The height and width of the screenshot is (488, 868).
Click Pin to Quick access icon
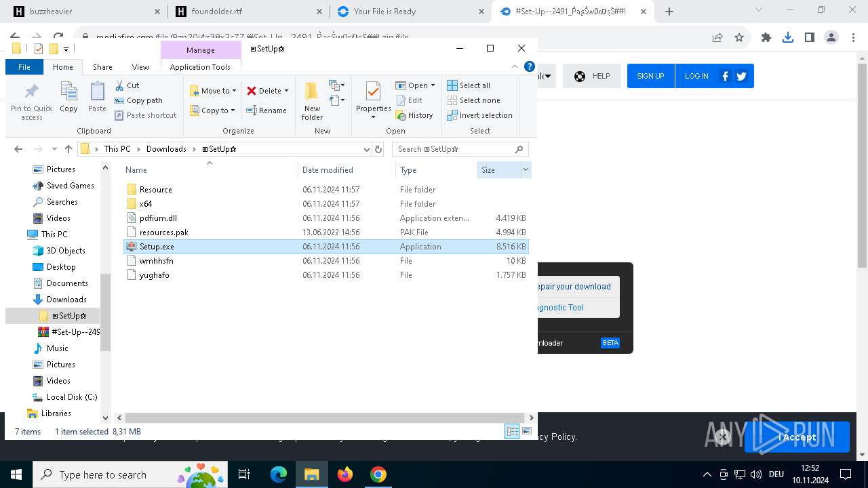point(31,91)
